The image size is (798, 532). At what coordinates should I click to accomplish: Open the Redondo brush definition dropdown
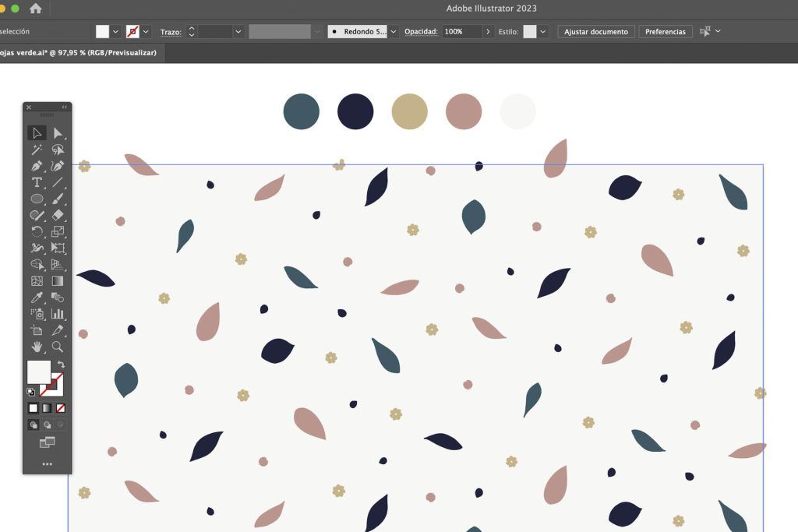coord(394,31)
